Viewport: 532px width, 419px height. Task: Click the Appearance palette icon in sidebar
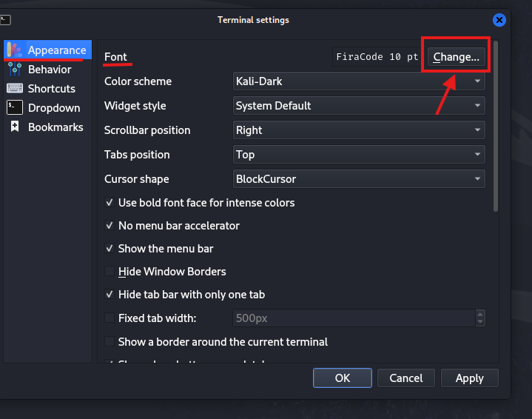coord(15,50)
